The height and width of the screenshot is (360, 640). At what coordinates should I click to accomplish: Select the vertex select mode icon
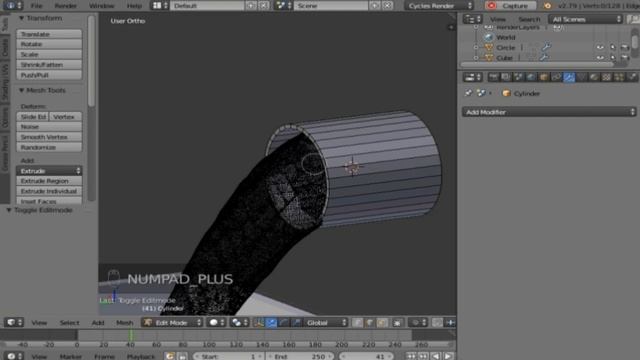pyautogui.click(x=357, y=322)
